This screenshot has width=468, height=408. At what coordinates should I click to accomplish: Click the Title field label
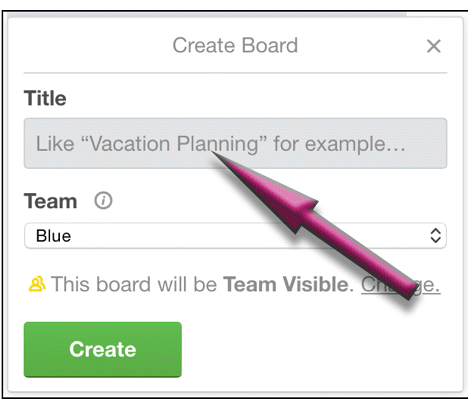[45, 98]
